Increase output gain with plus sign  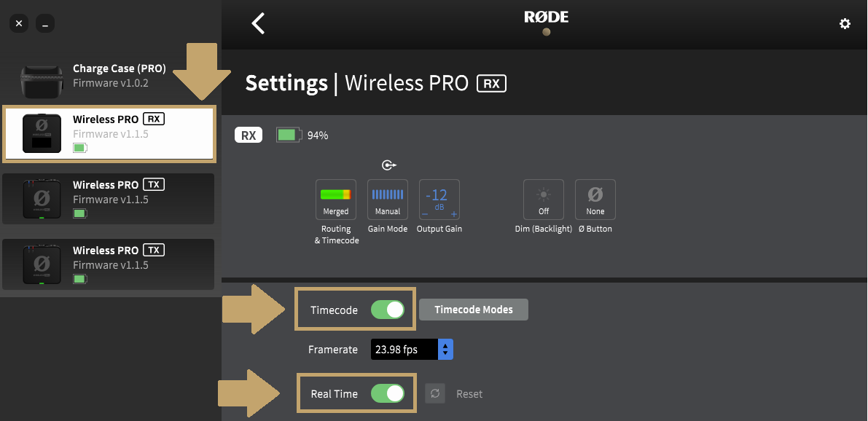coord(454,214)
